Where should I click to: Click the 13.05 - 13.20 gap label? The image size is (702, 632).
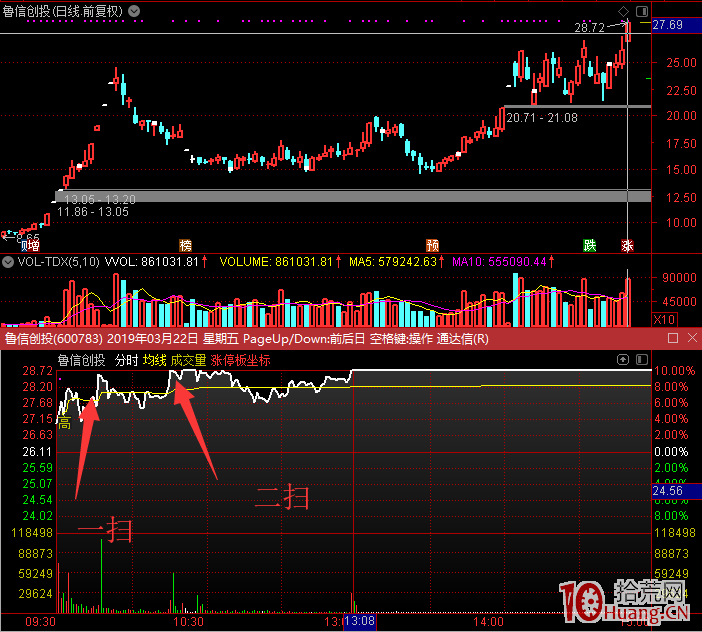(x=99, y=199)
